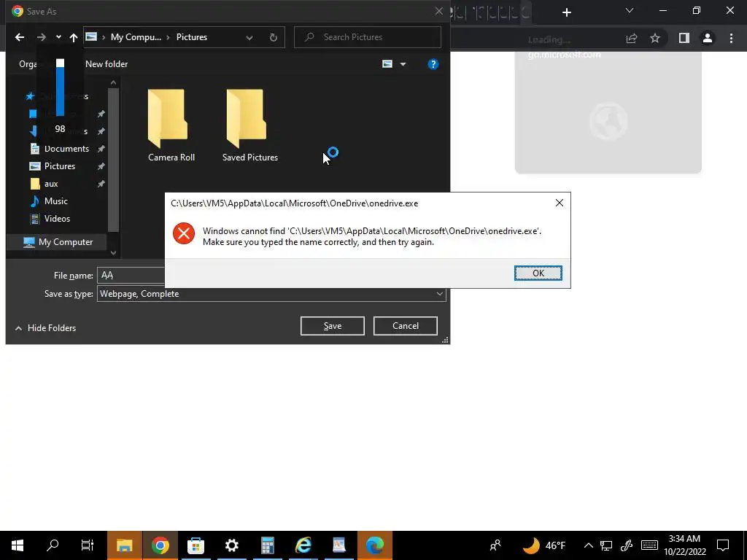Image resolution: width=747 pixels, height=560 pixels.
Task: Open File Explorer from taskbar
Action: pyautogui.click(x=124, y=545)
